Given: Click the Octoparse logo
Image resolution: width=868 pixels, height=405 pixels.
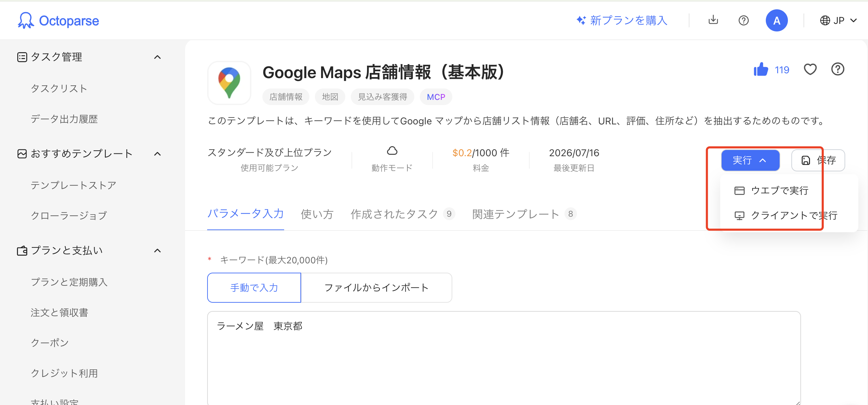Looking at the screenshot, I should click(58, 21).
